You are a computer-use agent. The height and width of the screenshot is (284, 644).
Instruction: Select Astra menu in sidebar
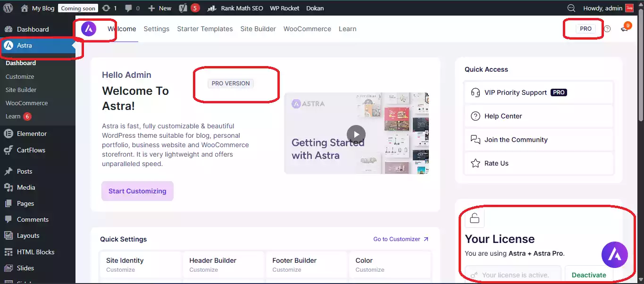tap(38, 45)
